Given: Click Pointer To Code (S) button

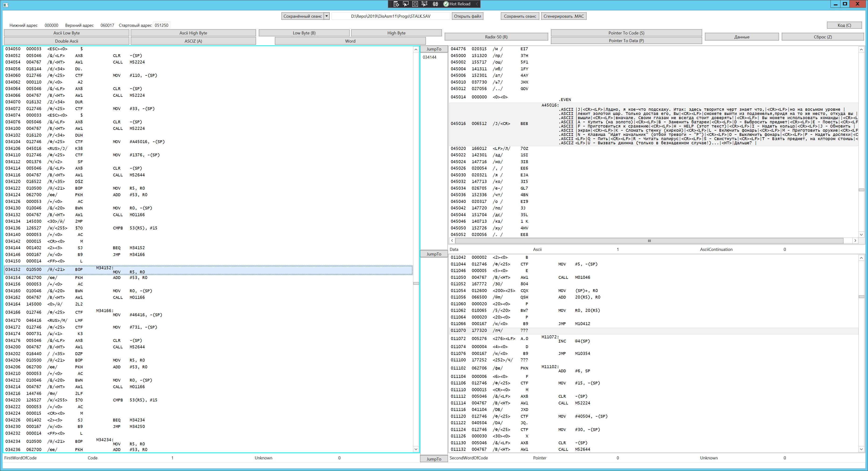Looking at the screenshot, I should [626, 33].
